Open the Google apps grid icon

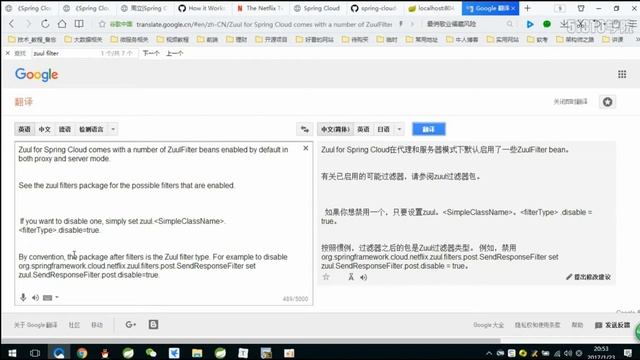click(622, 74)
